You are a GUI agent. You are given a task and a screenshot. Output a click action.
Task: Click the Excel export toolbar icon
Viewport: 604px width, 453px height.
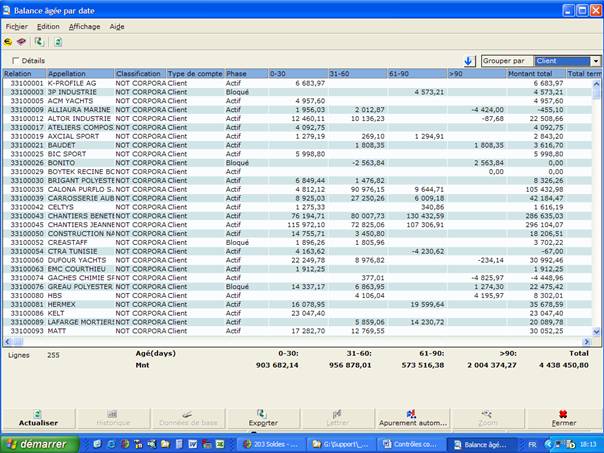(58, 42)
